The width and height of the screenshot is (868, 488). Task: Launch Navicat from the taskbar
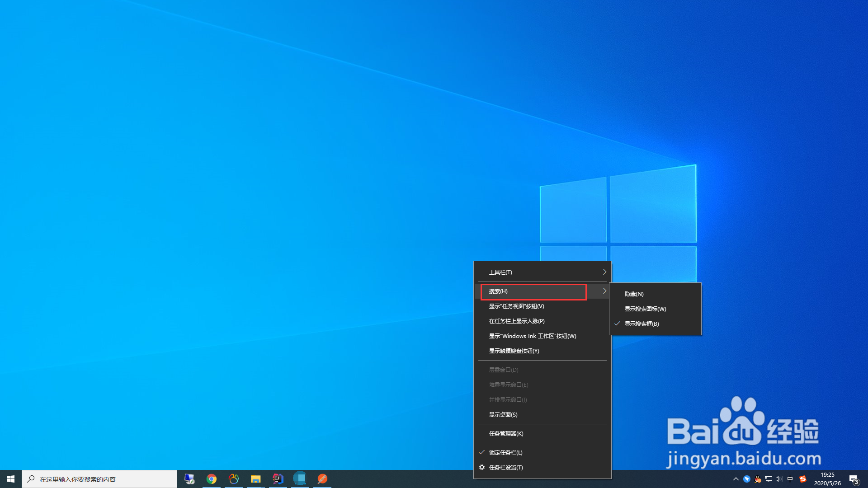pos(234,479)
